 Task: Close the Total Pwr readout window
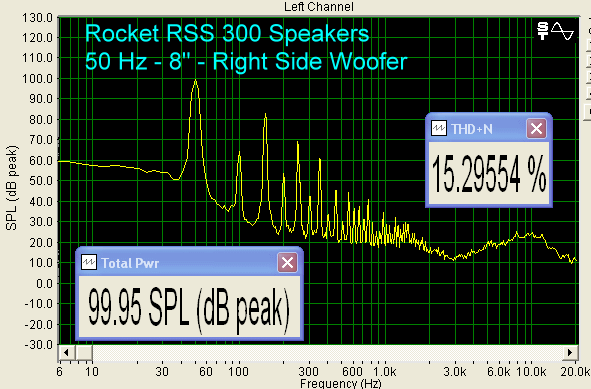(x=287, y=262)
